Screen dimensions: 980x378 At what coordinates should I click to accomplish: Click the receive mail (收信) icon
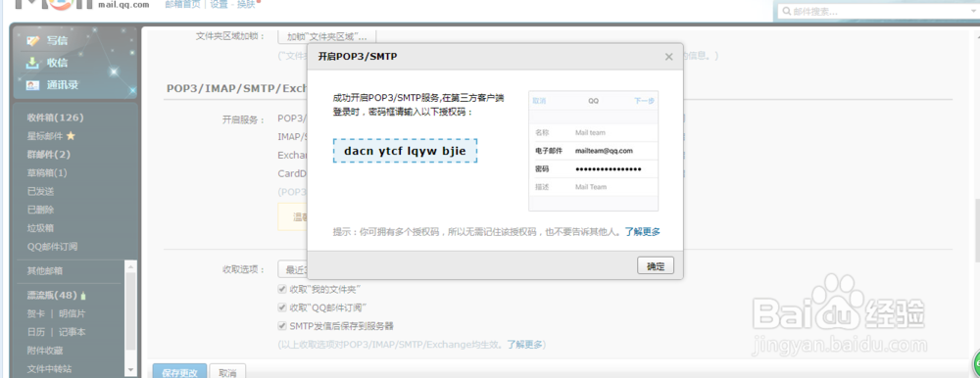[32, 63]
